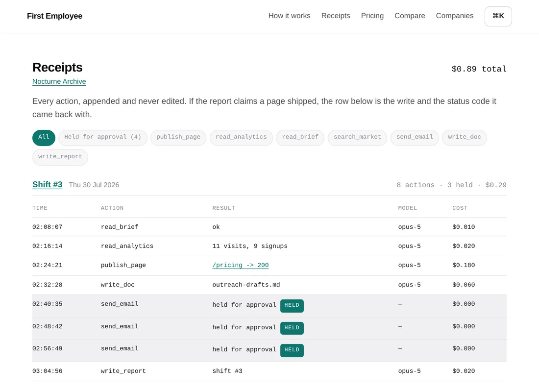Image resolution: width=539 pixels, height=392 pixels.
Task: Click the 02:32:28 timestamp
Action: pyautogui.click(x=48, y=285)
